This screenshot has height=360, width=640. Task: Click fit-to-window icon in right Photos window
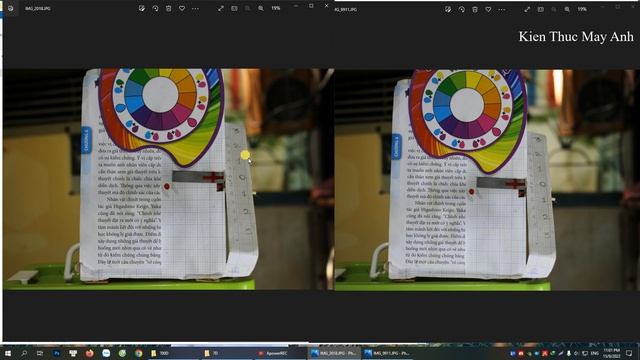[540, 9]
